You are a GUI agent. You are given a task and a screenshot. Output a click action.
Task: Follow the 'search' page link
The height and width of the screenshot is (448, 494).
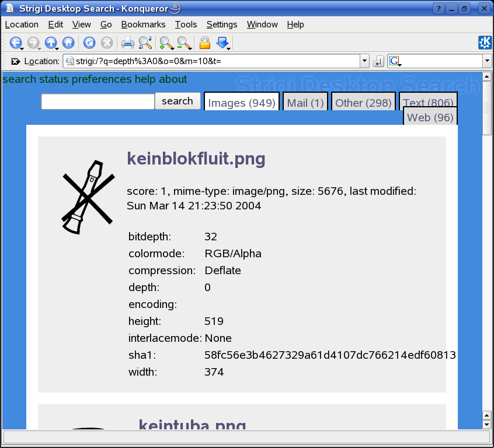pyautogui.click(x=19, y=79)
